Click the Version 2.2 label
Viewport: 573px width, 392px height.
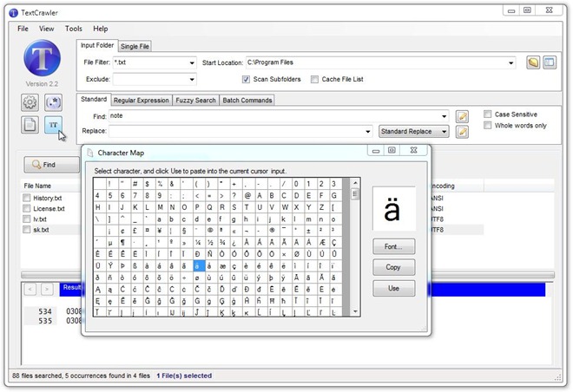tap(42, 84)
